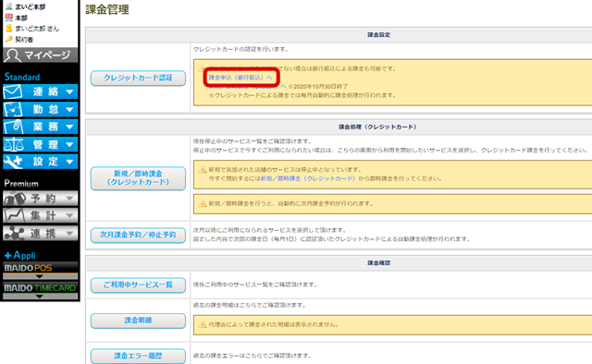The height and width of the screenshot is (364, 592).
Task: Open the MAIDO TIMECARD banner
Action: click(41, 288)
